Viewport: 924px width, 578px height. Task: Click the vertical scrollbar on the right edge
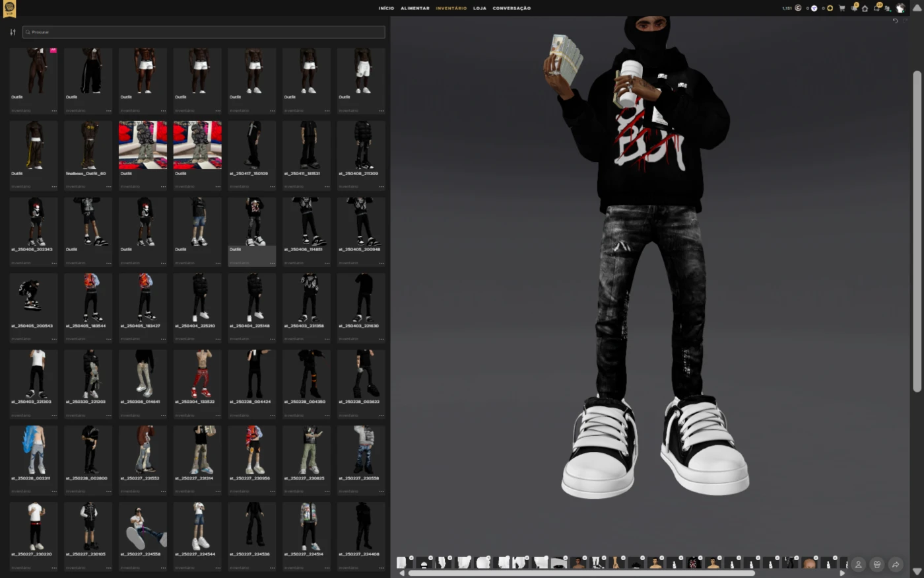(917, 231)
